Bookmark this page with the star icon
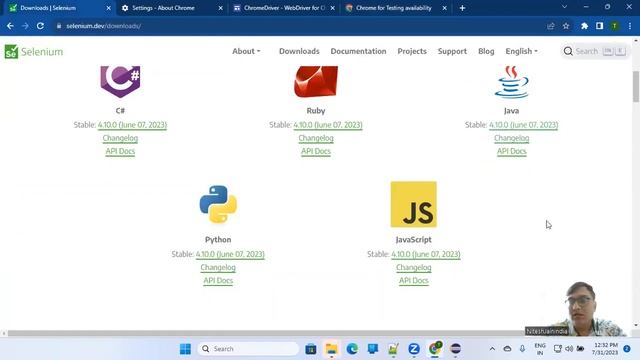This screenshot has width=640, height=360. 566,26
